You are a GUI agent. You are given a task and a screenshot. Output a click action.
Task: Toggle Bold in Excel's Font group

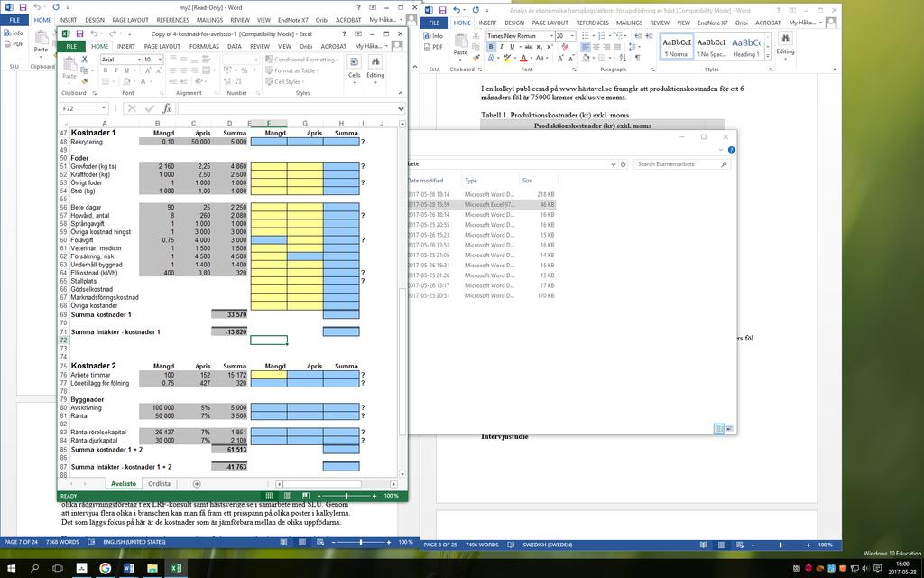106,70
